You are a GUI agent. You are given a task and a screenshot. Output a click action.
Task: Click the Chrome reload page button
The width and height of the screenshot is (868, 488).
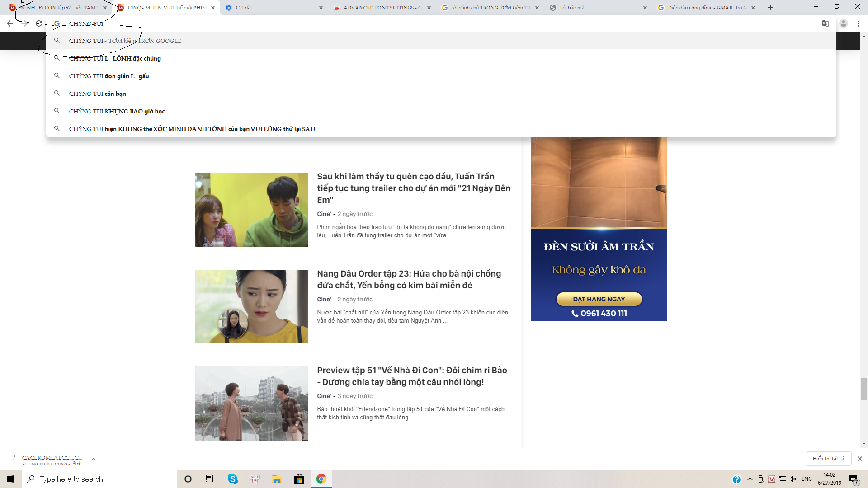(39, 23)
